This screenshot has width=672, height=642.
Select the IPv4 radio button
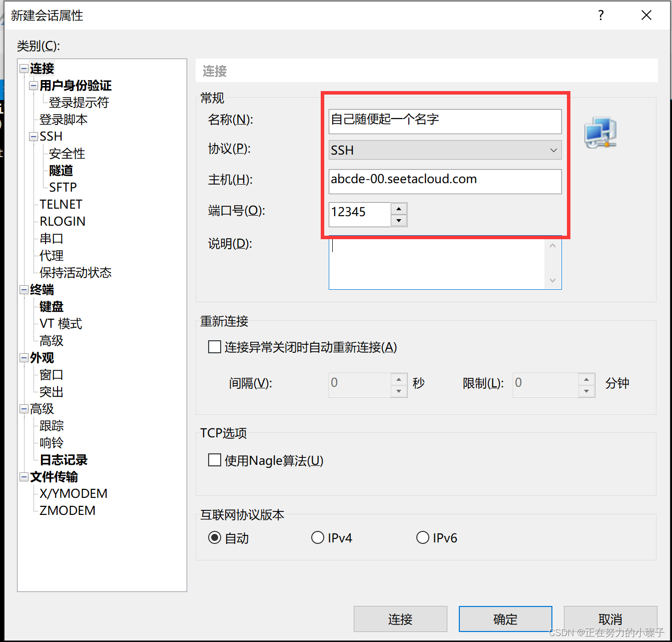coord(318,537)
